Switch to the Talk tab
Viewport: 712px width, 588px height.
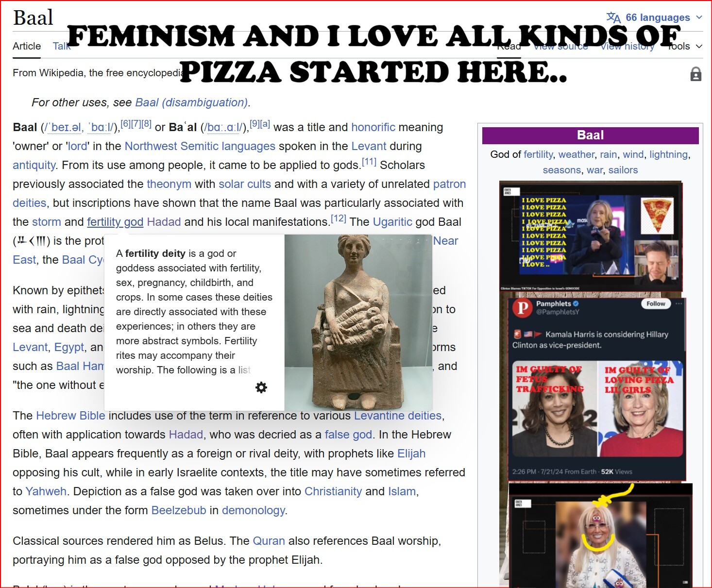point(60,46)
